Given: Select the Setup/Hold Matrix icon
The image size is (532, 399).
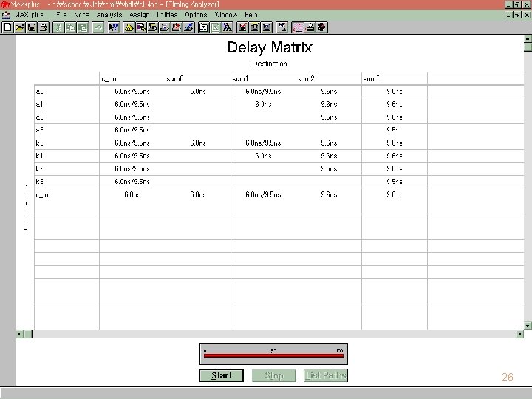Looking at the screenshot, I should [310, 27].
